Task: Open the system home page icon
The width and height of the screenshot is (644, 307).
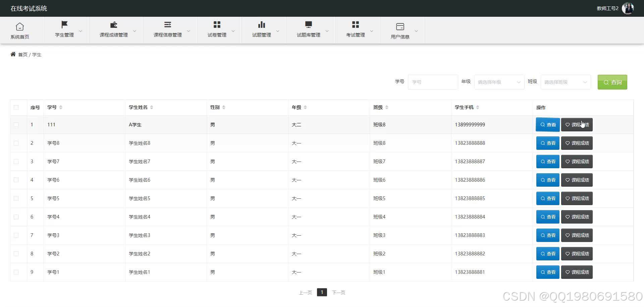Action: (x=20, y=26)
